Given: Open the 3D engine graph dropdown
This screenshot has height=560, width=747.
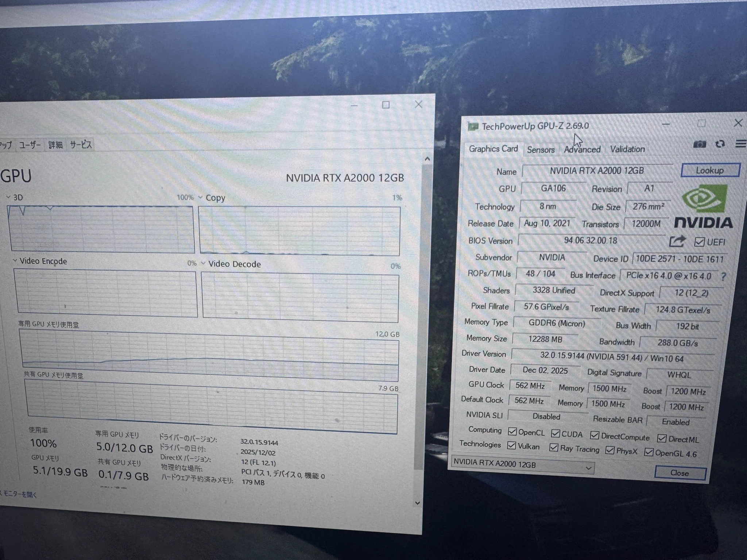Looking at the screenshot, I should coord(8,197).
